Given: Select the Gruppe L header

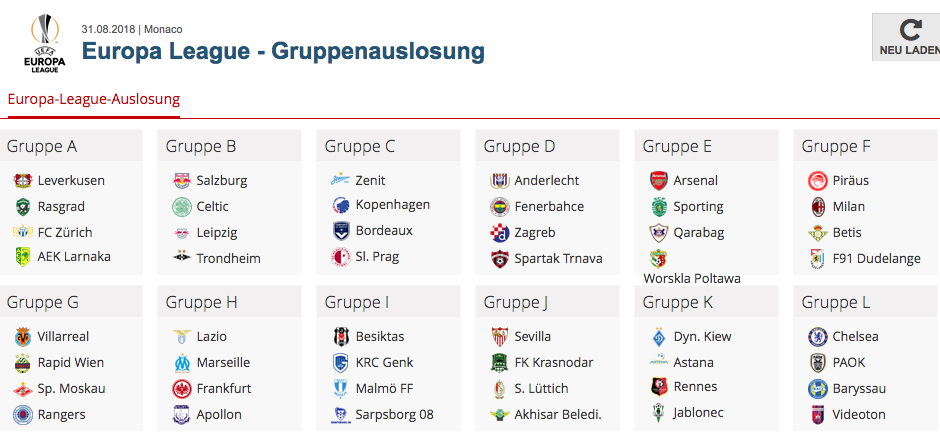Looking at the screenshot, I should point(867,302).
